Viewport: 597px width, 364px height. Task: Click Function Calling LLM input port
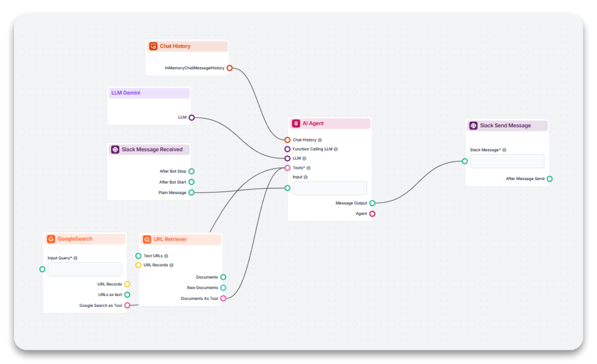(287, 149)
